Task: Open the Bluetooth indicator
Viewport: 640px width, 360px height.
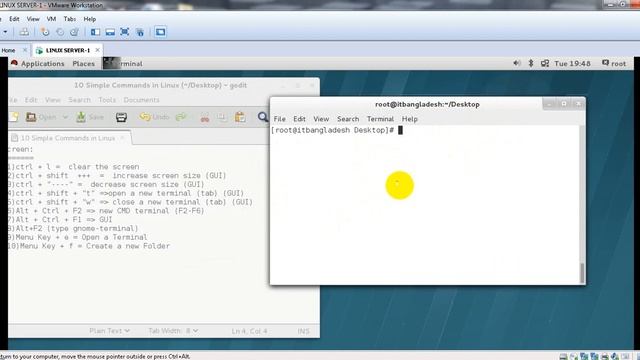Action: [531, 63]
